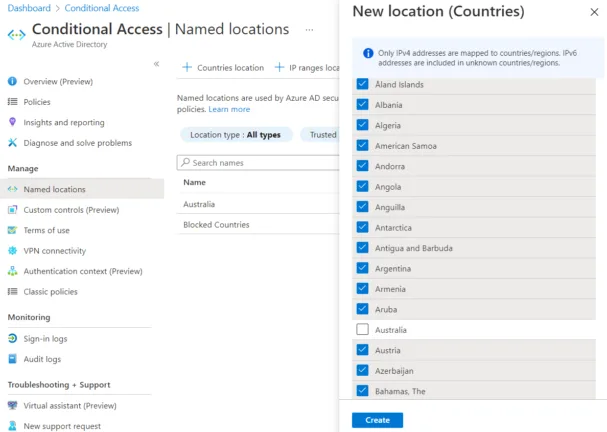Open the Blocked Countries named location row
Viewport: 607px width, 432px height.
[x=258, y=225]
